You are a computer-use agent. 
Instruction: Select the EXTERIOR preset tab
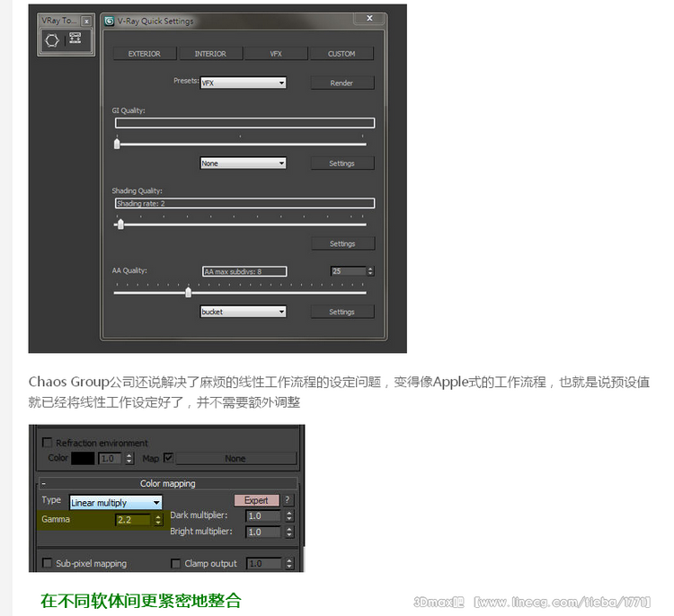(145, 54)
